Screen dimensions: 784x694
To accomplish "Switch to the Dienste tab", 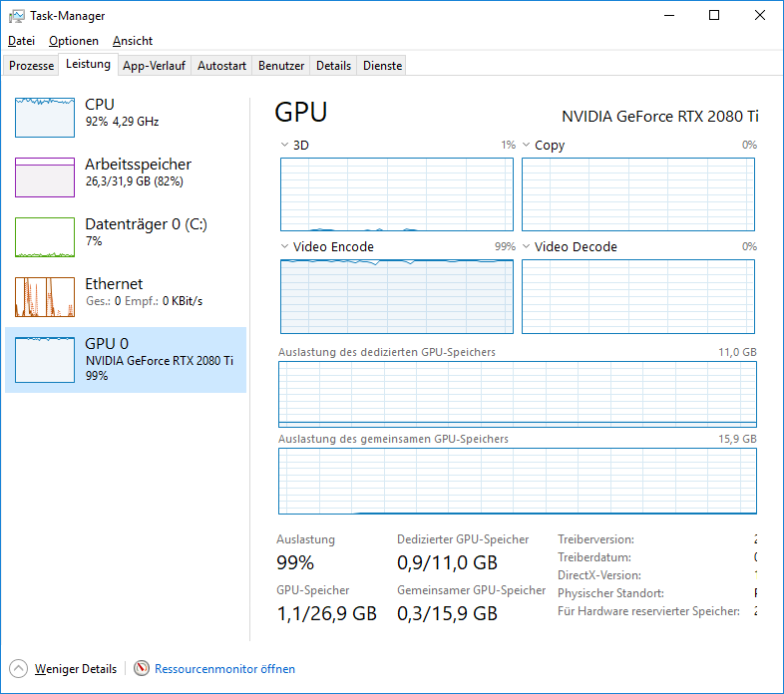I will pos(383,66).
